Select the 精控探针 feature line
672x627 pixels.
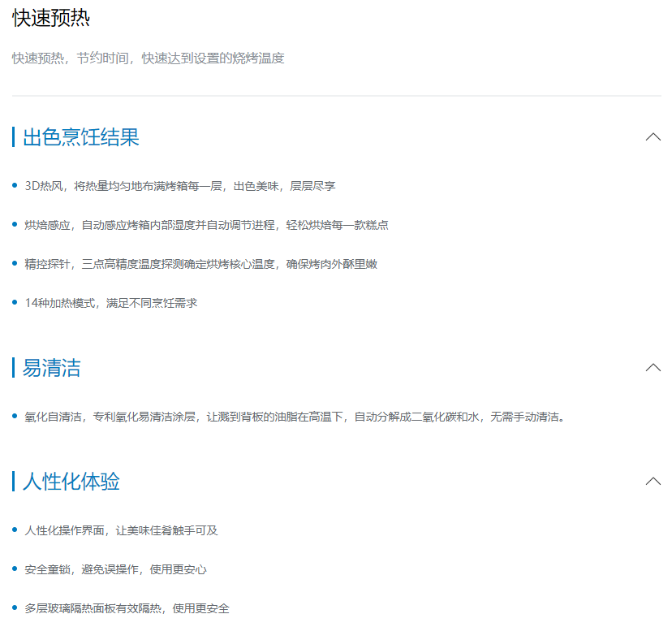pyautogui.click(x=200, y=264)
